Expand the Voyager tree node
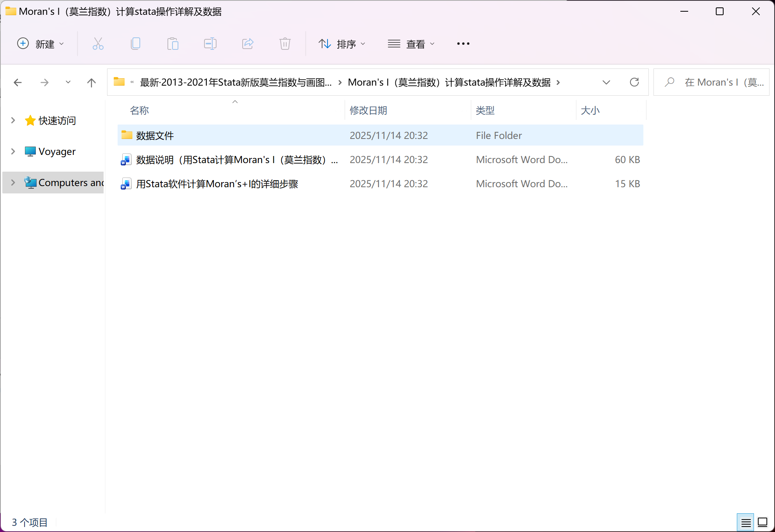 pyautogui.click(x=13, y=151)
